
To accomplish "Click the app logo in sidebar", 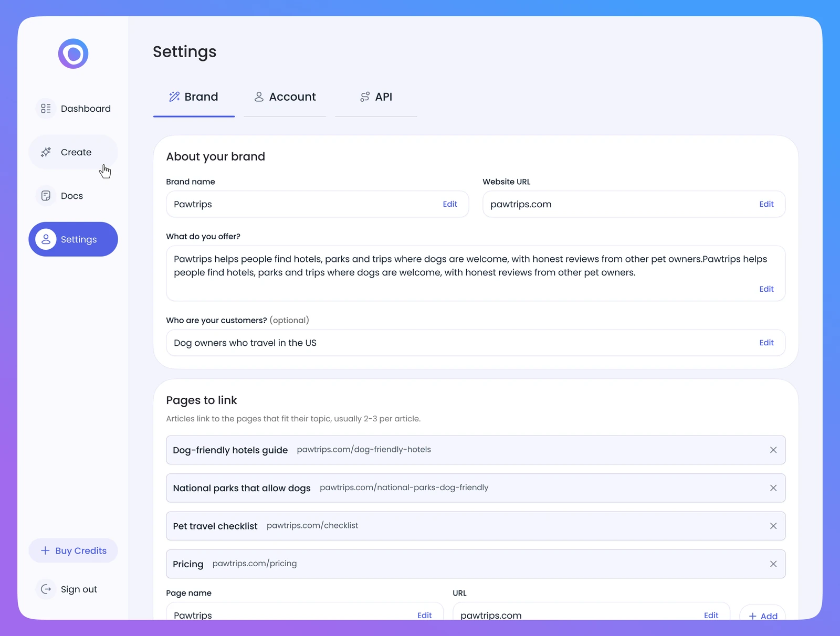I will (x=73, y=54).
